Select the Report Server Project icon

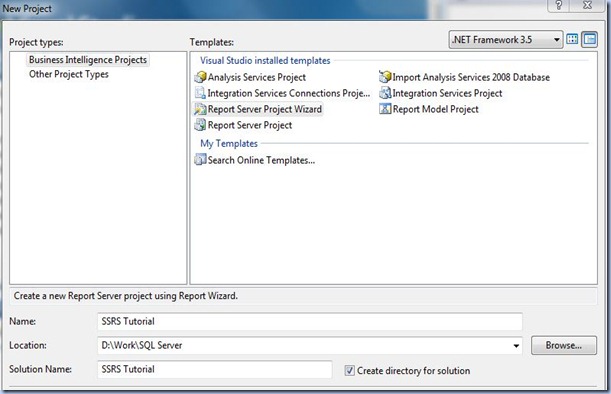200,125
